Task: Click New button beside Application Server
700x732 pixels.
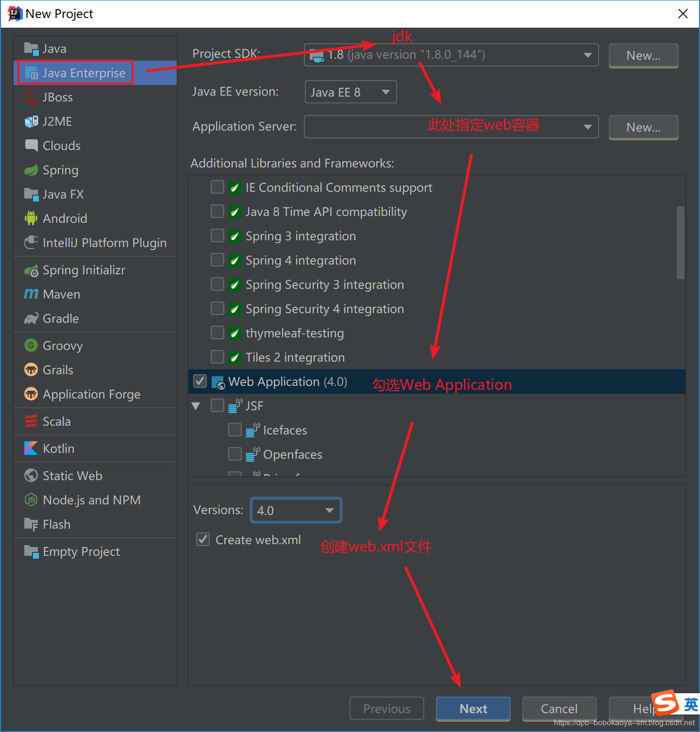Action: click(643, 127)
